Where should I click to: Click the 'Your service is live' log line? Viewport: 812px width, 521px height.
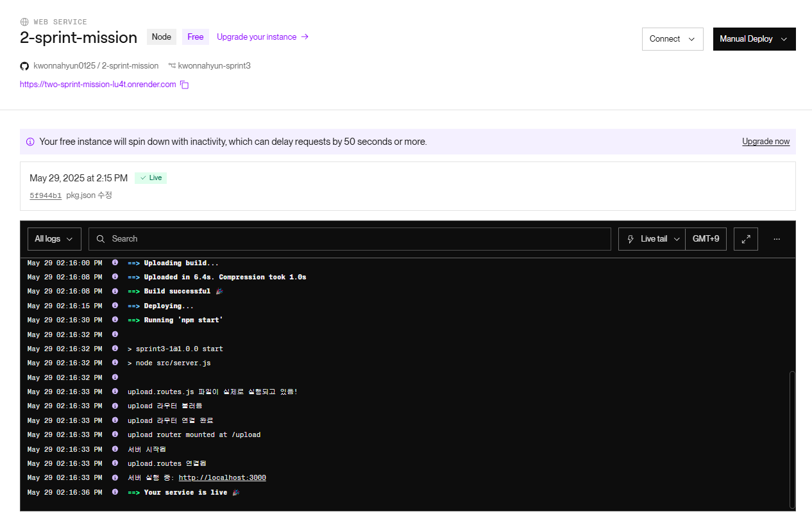183,492
